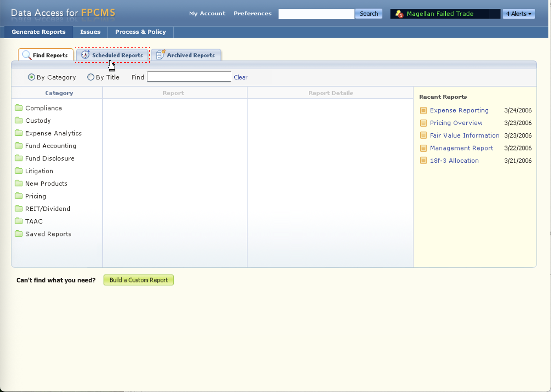Click the Clear link

pyautogui.click(x=240, y=77)
